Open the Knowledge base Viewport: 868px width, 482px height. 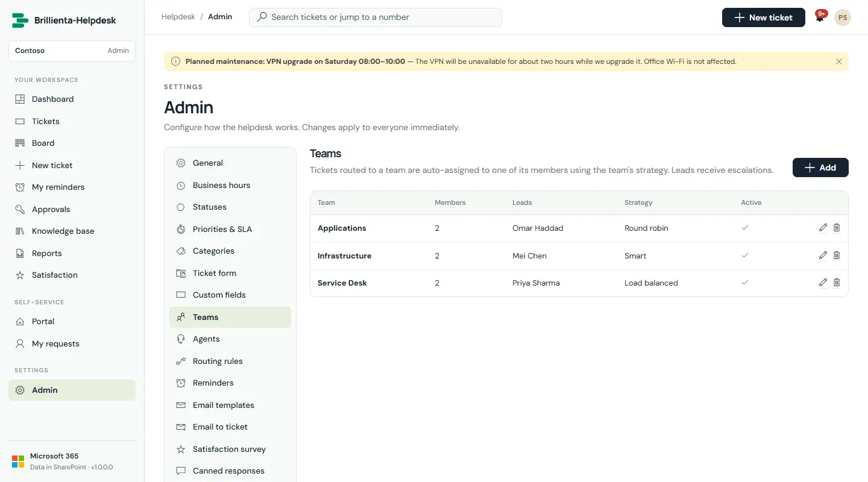(x=72, y=231)
